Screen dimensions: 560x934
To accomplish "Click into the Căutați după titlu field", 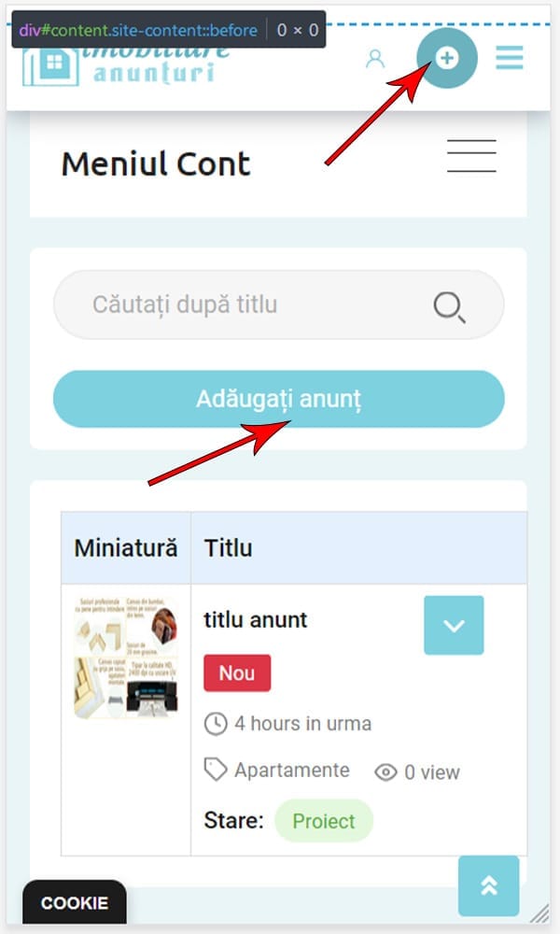I will pyautogui.click(x=278, y=304).
